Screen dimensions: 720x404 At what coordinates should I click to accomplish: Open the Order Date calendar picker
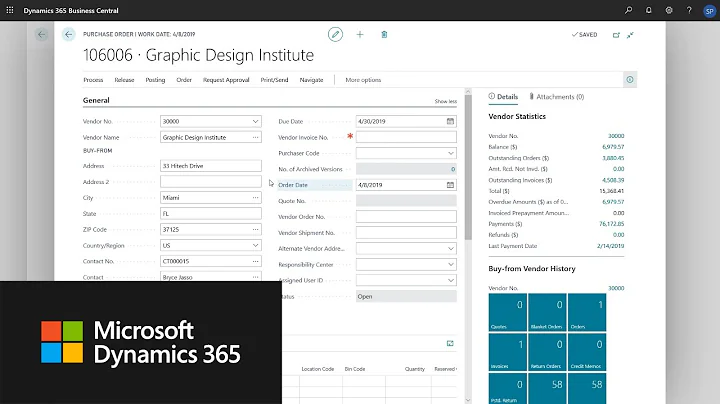point(450,185)
